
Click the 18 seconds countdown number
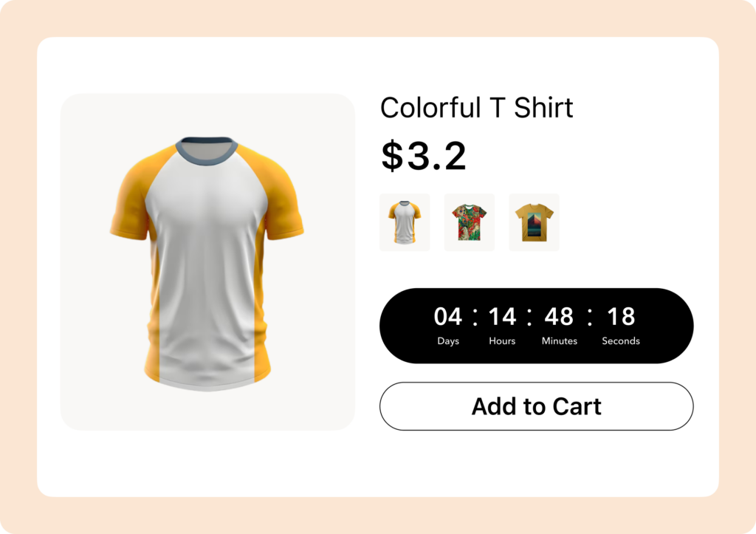pyautogui.click(x=621, y=317)
